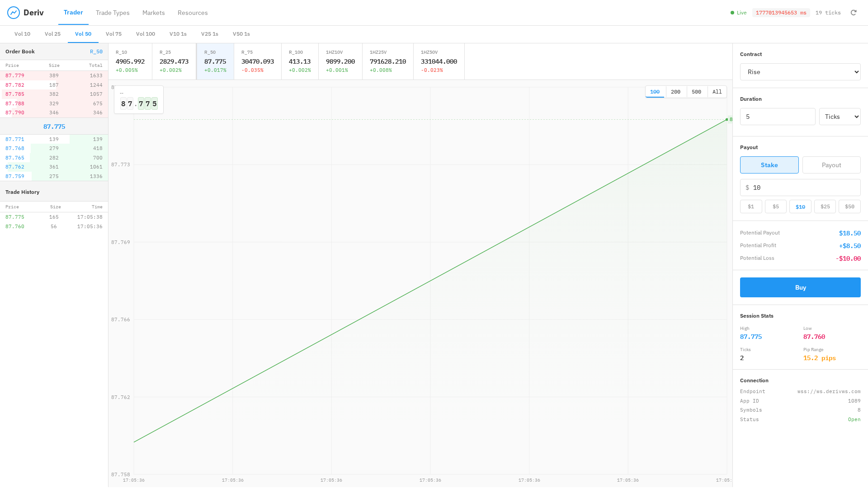Click the ask row priced 87.788

coord(54,103)
